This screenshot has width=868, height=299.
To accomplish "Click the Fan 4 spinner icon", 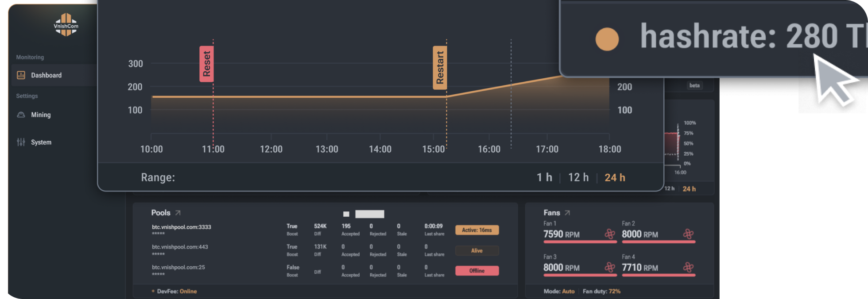I will [x=688, y=267].
